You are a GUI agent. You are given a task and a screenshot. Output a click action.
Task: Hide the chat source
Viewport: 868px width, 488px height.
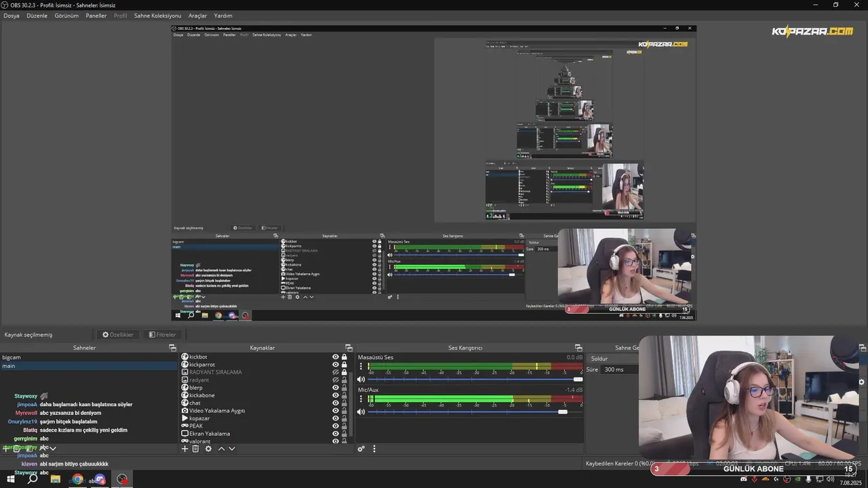[x=335, y=403]
